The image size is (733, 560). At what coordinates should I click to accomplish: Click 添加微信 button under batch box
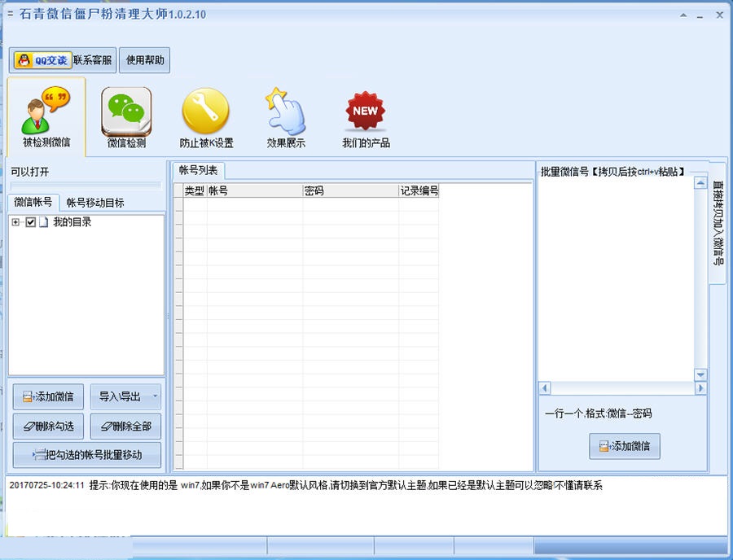coord(625,446)
